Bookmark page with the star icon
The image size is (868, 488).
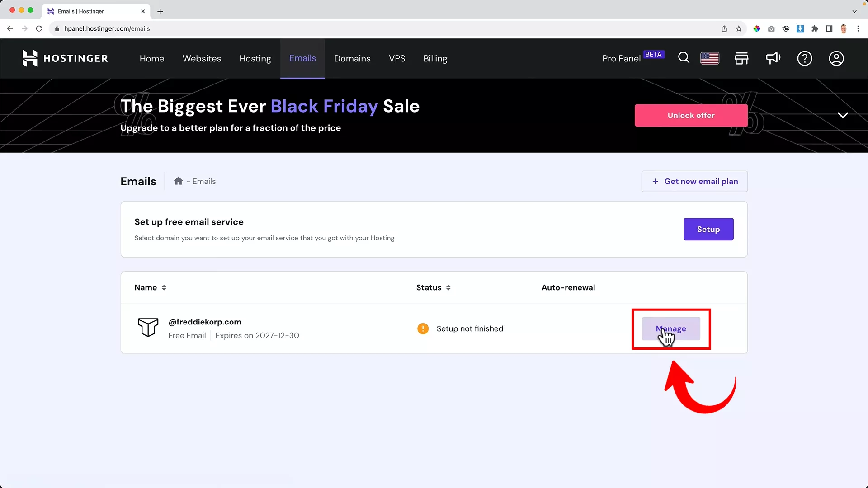click(739, 28)
